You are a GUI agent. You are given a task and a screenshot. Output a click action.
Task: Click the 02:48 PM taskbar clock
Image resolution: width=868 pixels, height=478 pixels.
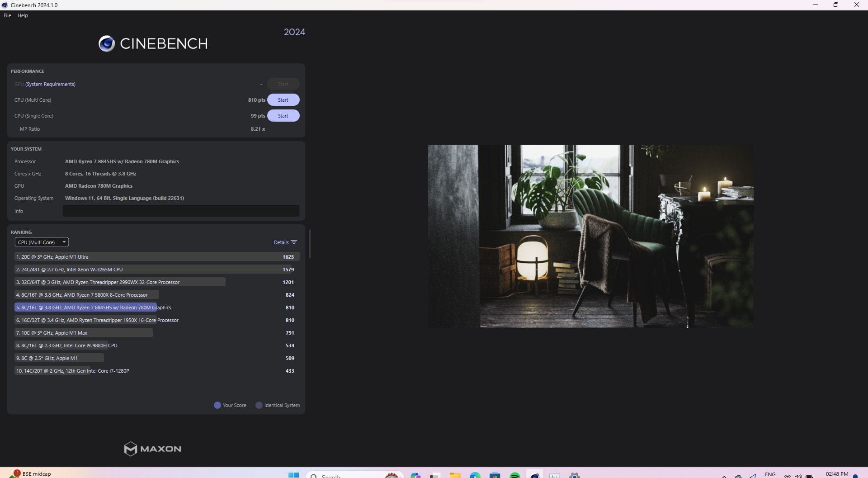click(837, 474)
